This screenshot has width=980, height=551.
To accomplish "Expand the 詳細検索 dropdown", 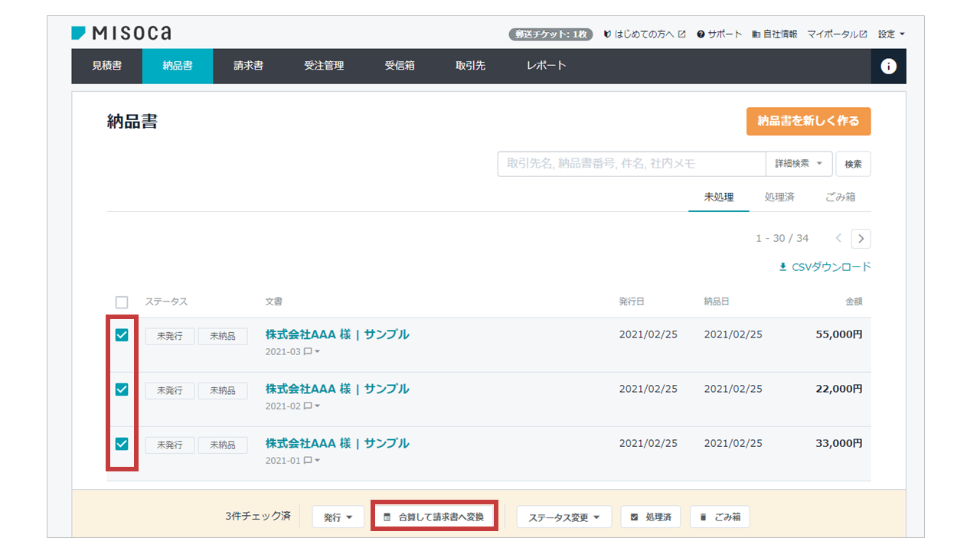I will point(799,164).
